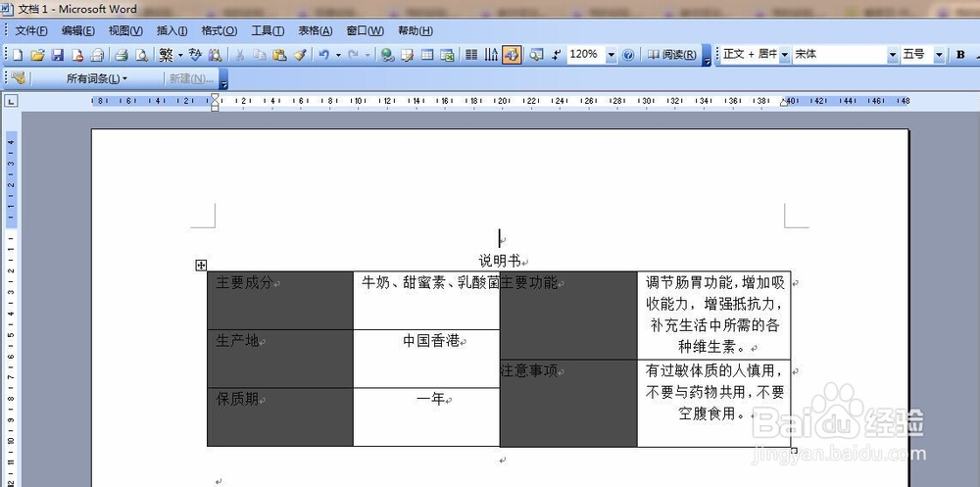
Task: Toggle the Document Map icon
Action: (536, 55)
